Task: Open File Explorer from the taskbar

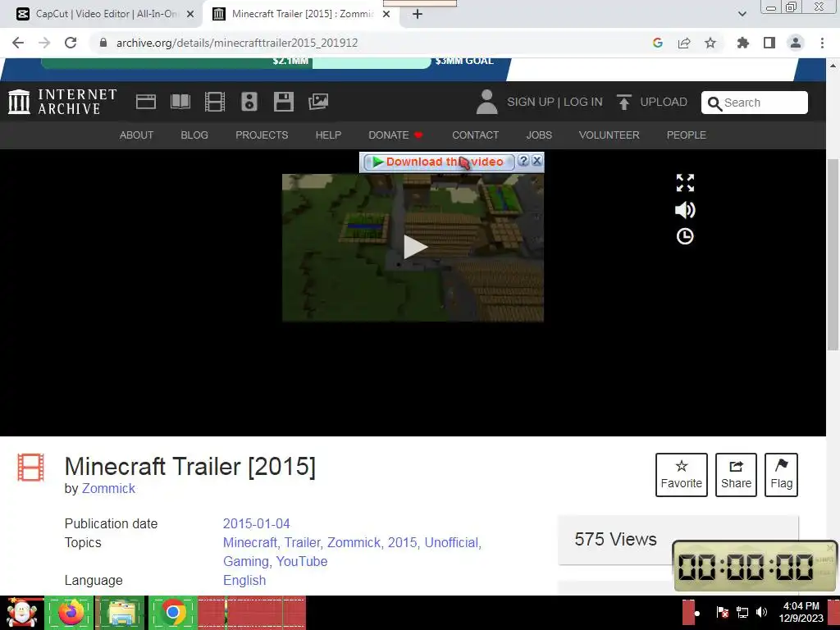Action: pos(121,612)
